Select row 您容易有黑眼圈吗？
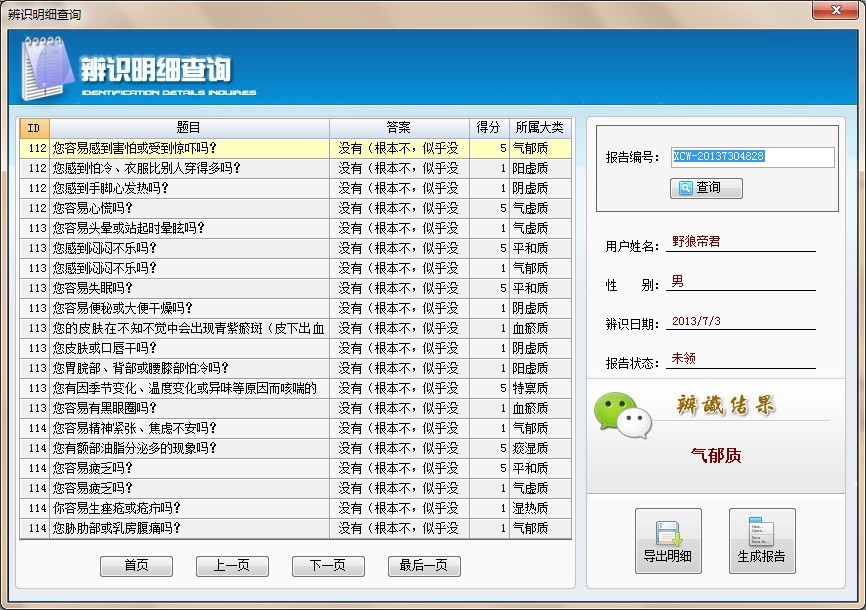The image size is (866, 610). [190, 408]
